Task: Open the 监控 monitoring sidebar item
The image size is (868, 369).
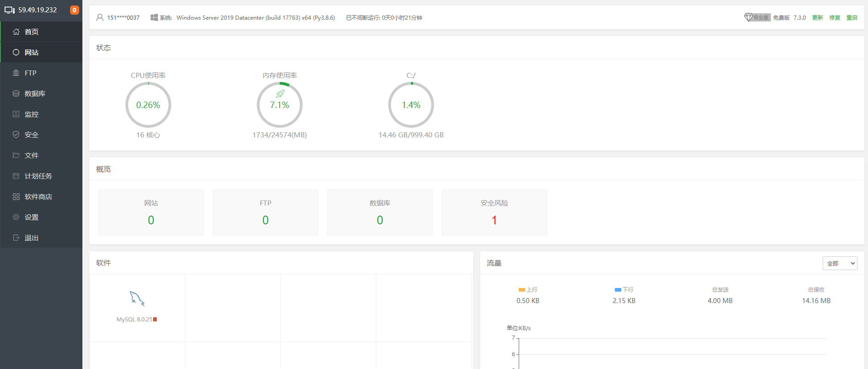Action: (x=42, y=114)
